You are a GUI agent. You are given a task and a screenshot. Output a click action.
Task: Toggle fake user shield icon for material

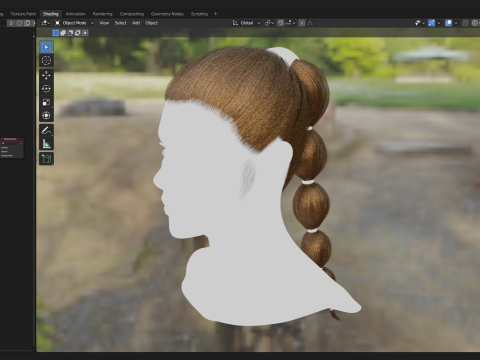(x=19, y=23)
